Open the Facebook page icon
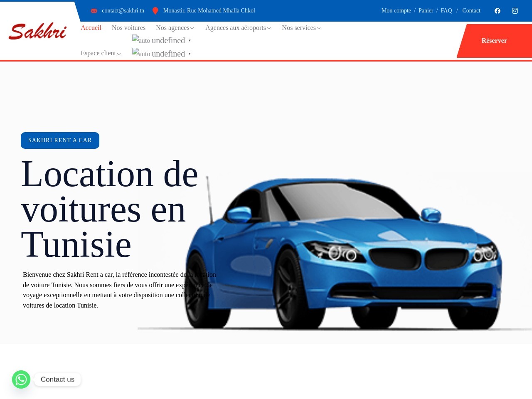 [498, 11]
